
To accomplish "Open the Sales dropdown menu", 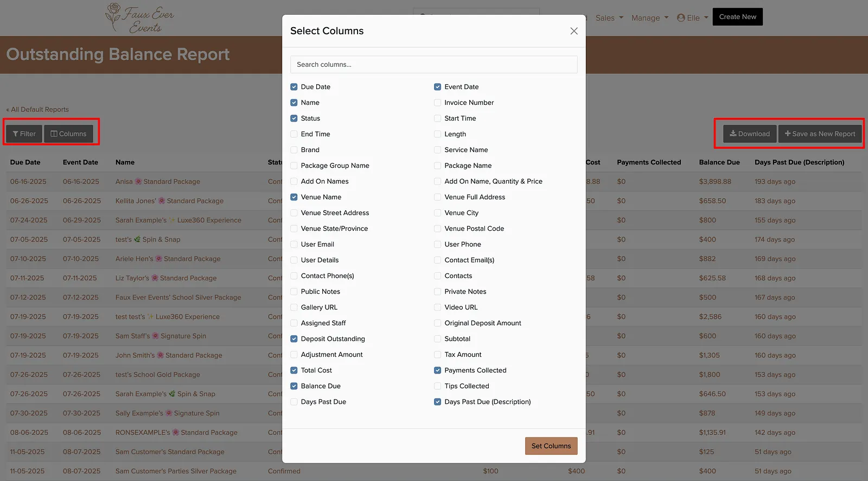I will [x=609, y=18].
